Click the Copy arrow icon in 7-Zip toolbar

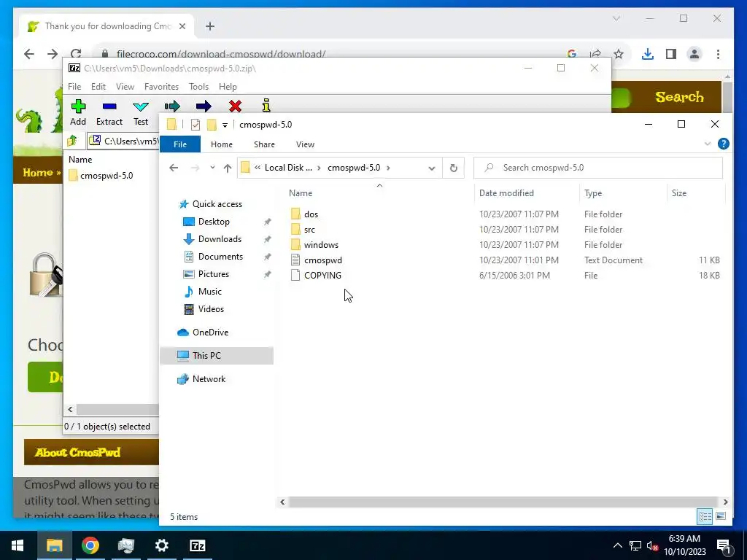tap(172, 106)
